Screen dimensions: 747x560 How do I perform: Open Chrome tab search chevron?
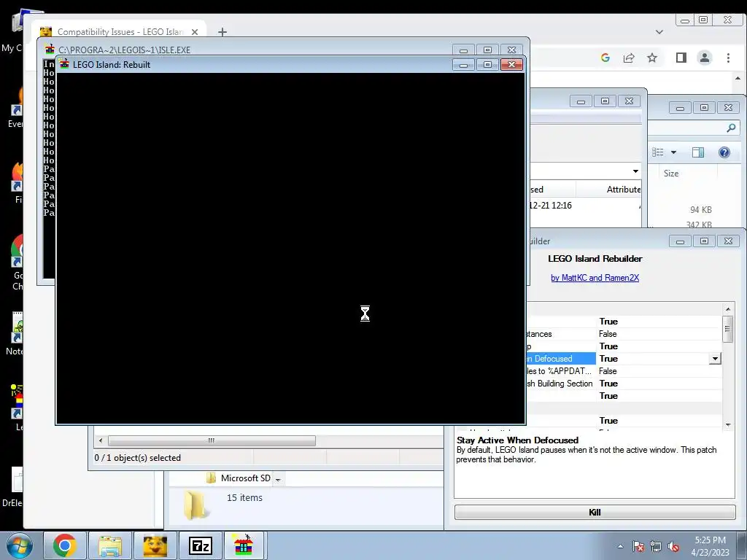tap(659, 32)
